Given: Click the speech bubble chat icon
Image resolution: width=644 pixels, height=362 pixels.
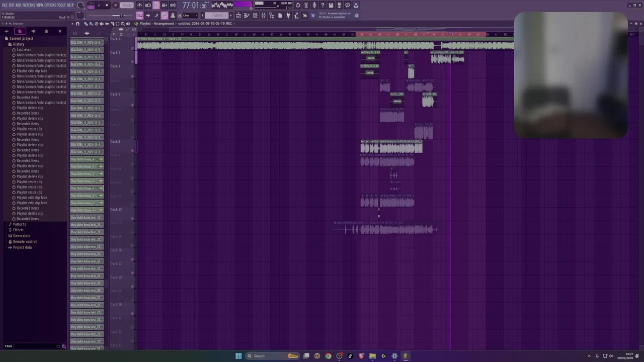Looking at the screenshot, I should click(x=348, y=5).
